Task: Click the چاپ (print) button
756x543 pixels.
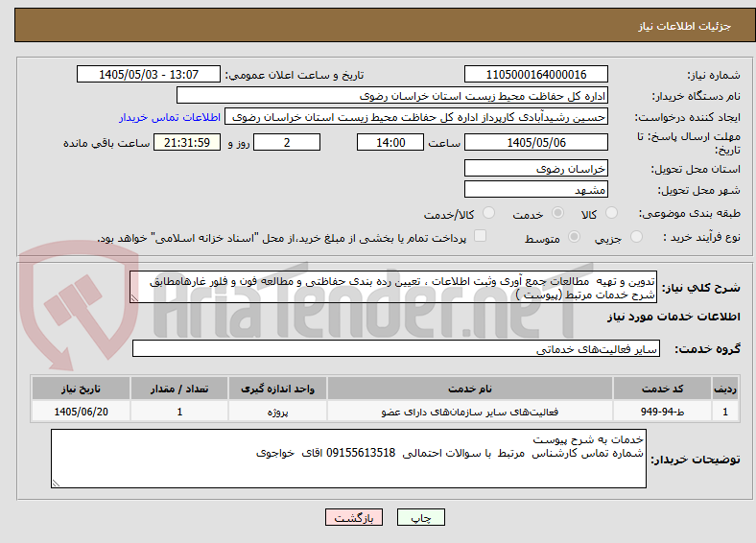Action: (x=421, y=517)
